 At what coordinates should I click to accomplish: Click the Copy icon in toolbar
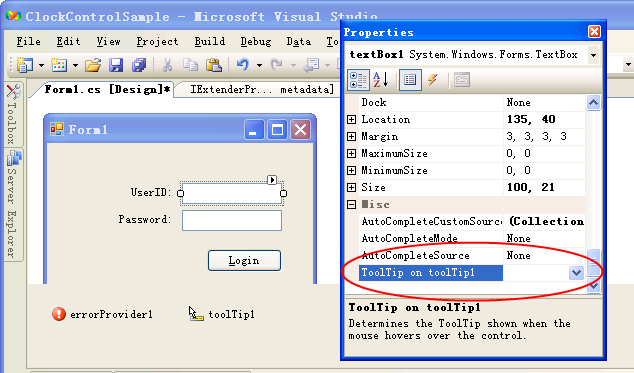[190, 65]
